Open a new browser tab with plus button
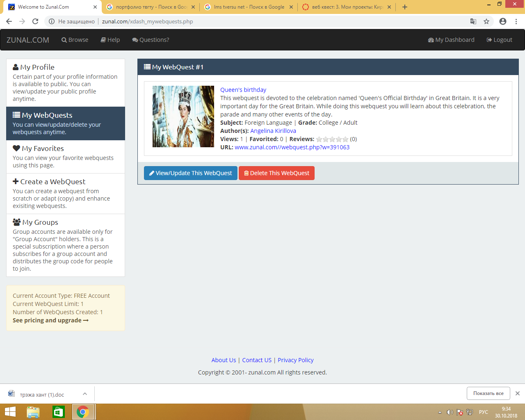Image resolution: width=525 pixels, height=420 pixels. click(x=404, y=7)
